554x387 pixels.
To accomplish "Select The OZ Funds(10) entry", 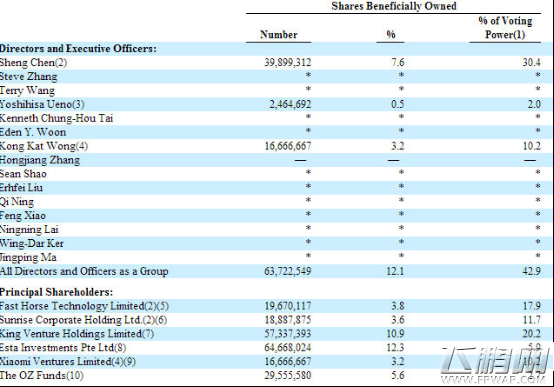I will tap(42, 375).
